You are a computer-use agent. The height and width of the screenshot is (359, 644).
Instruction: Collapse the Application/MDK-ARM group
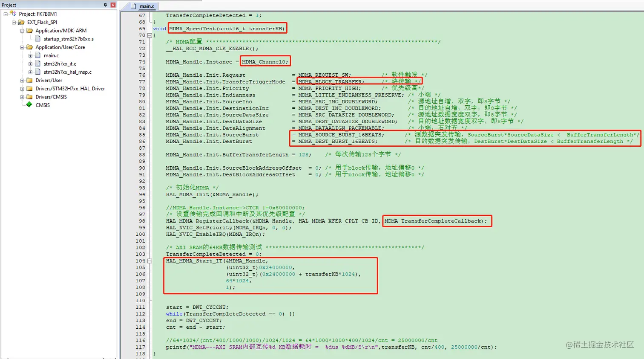click(22, 31)
